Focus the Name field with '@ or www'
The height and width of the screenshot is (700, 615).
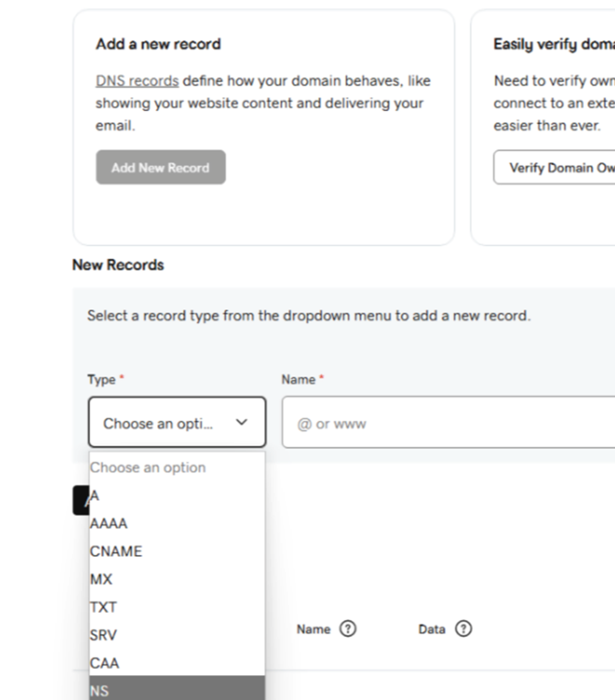point(450,424)
